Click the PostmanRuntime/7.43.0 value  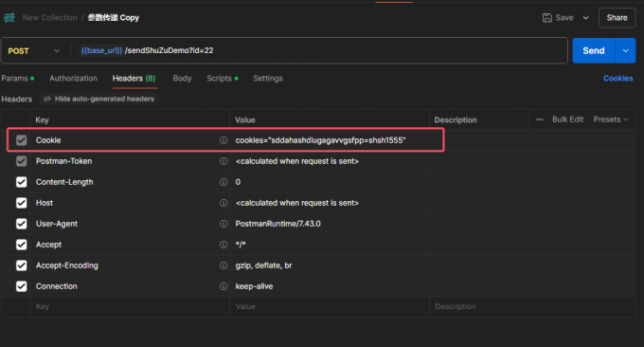(278, 224)
